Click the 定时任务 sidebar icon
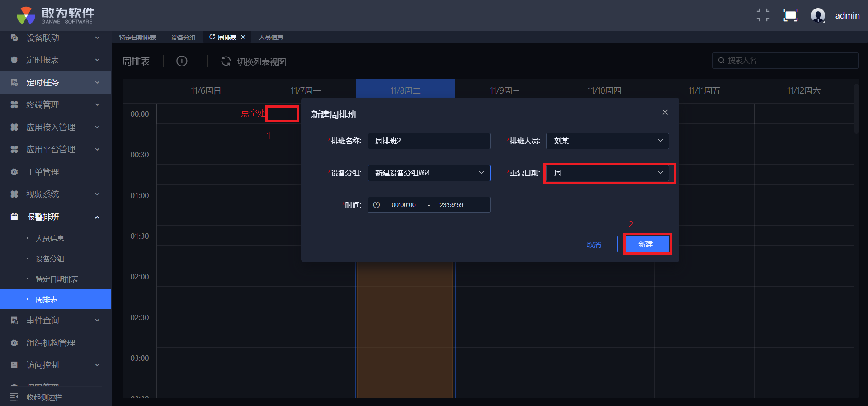This screenshot has width=868, height=406. 14,82
